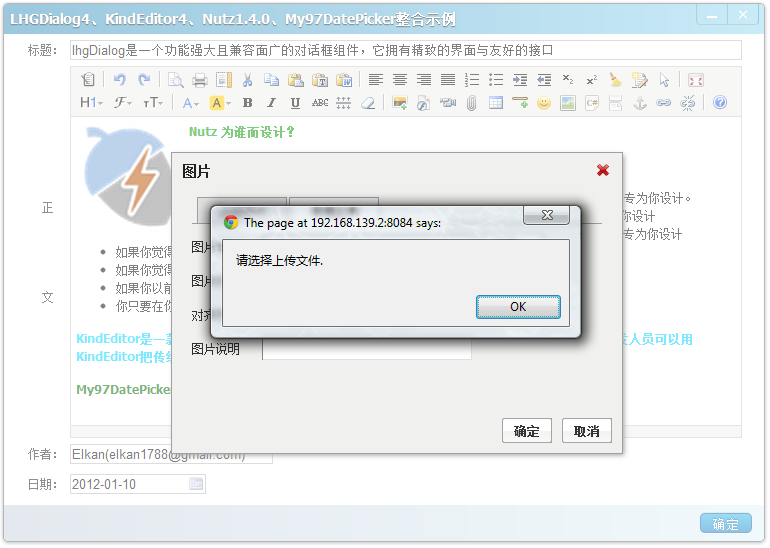Remove the hyperlink with the unlink icon
The image size is (770, 548).
(x=688, y=103)
